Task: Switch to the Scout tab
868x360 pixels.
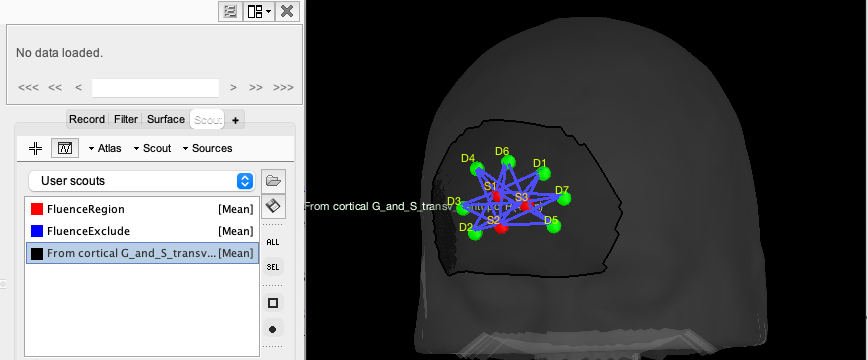Action: click(208, 119)
